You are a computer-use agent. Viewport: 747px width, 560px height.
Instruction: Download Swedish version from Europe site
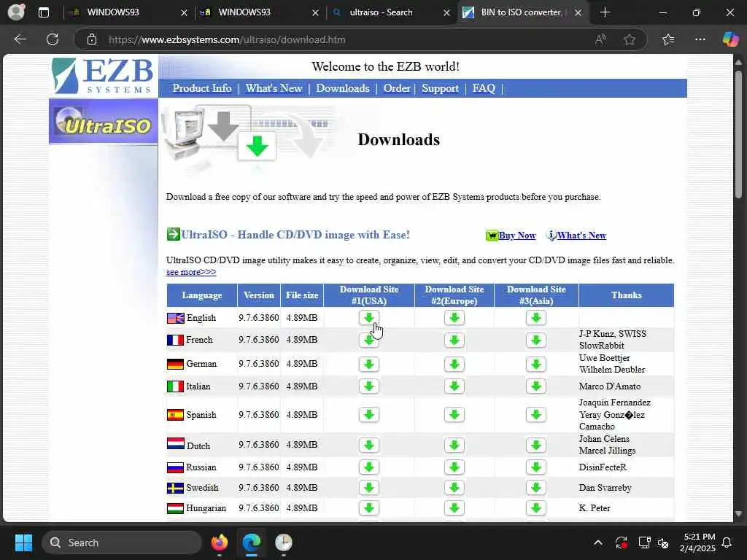(x=454, y=488)
